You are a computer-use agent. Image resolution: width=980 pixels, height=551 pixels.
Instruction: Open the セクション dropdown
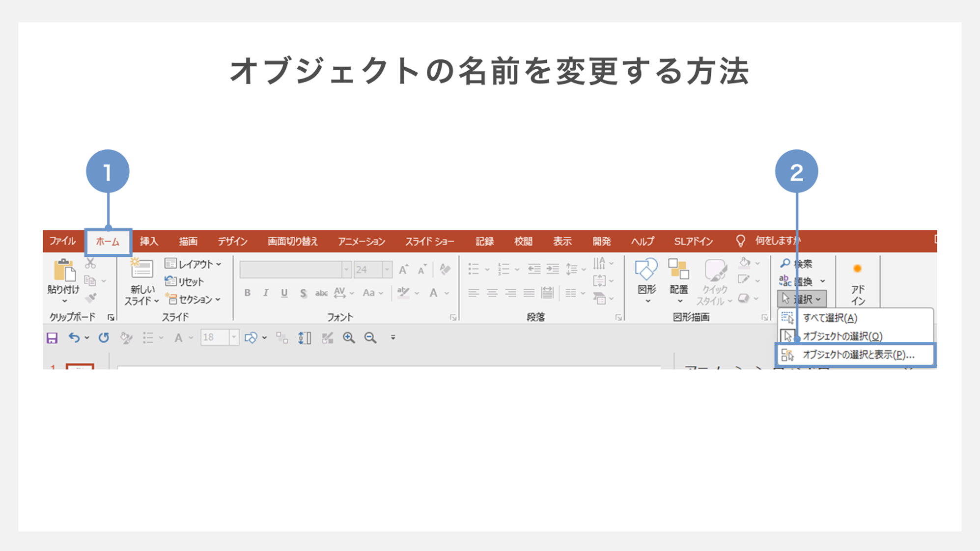pyautogui.click(x=193, y=299)
